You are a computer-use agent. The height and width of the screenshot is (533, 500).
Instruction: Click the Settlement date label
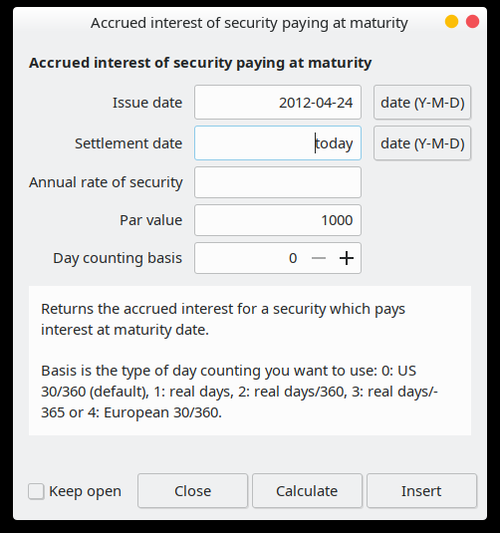click(x=128, y=143)
